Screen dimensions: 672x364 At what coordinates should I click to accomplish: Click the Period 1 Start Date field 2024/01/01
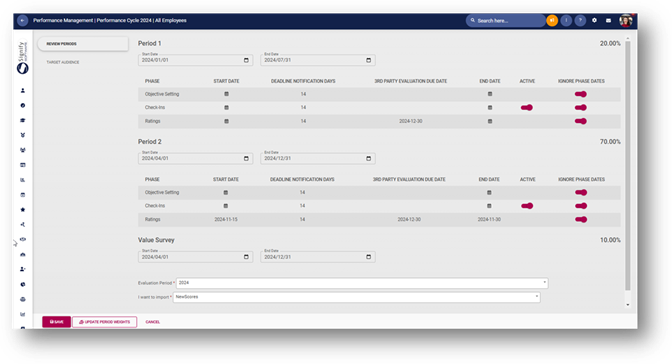click(x=195, y=60)
